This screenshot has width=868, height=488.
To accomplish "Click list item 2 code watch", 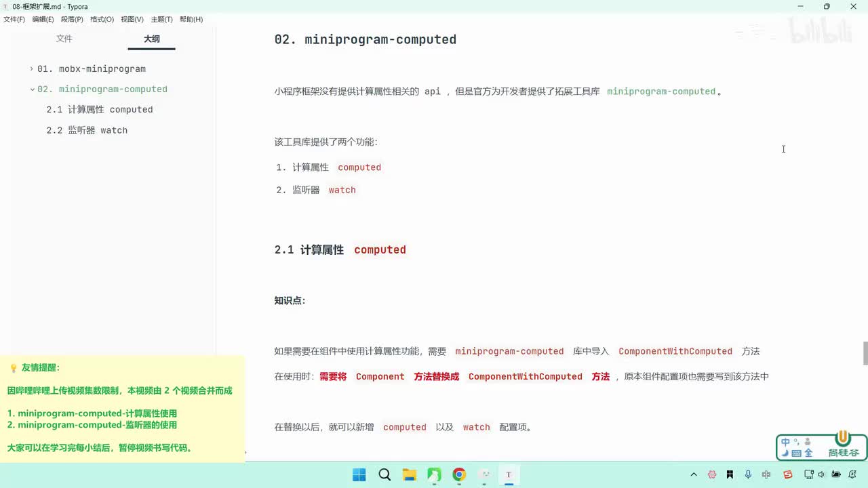I will point(342,190).
